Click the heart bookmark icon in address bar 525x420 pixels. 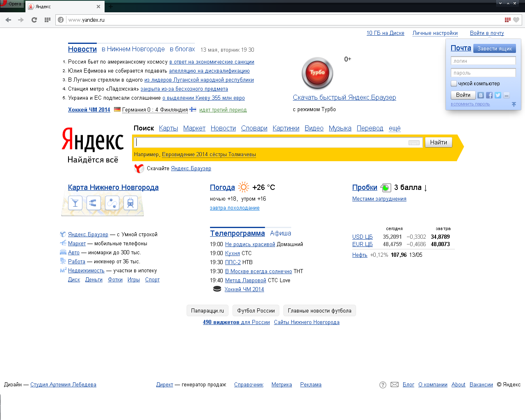pyautogui.click(x=516, y=20)
